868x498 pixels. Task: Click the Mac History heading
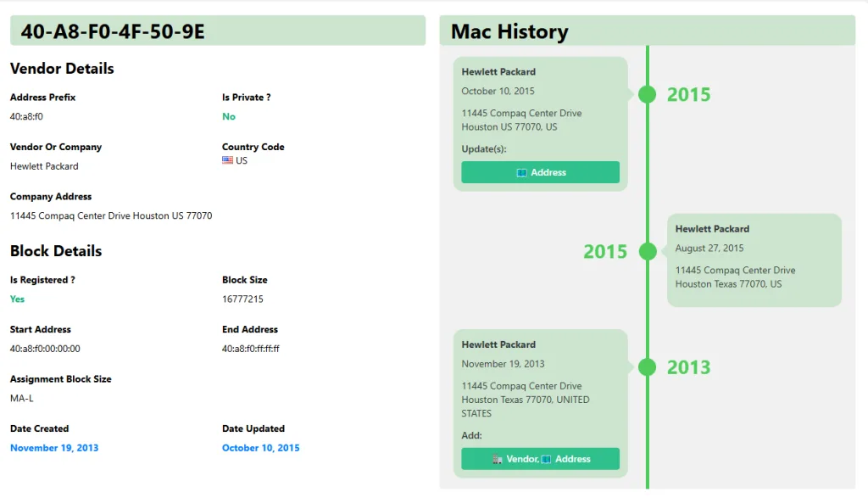tap(507, 31)
